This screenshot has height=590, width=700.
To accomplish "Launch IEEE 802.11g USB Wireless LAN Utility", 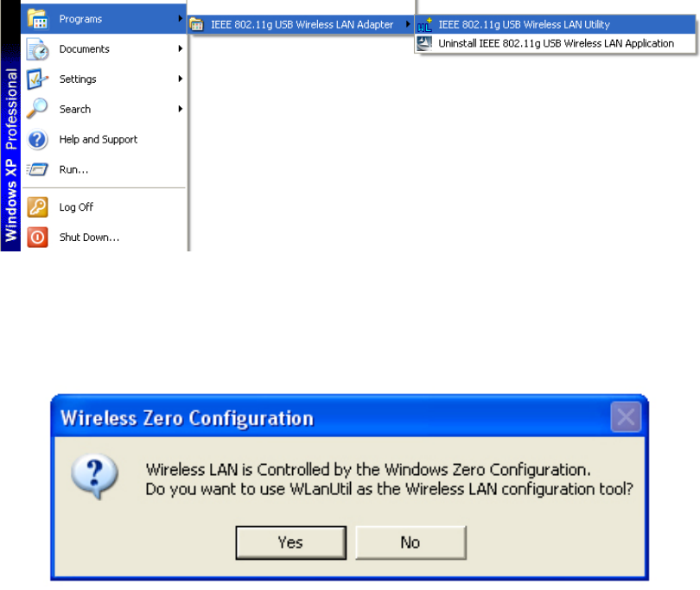I will [556, 24].
